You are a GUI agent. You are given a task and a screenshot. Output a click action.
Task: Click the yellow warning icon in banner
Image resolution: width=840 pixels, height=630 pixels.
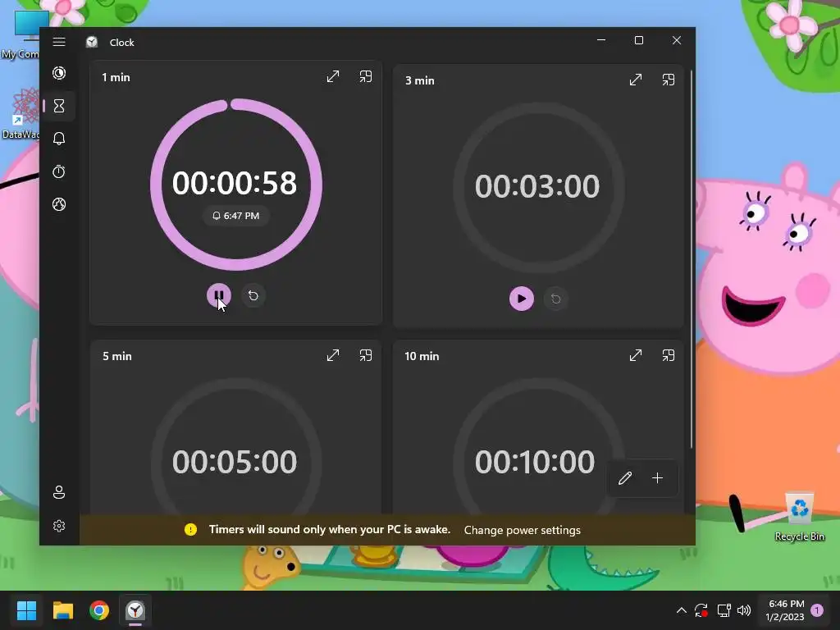tap(190, 529)
